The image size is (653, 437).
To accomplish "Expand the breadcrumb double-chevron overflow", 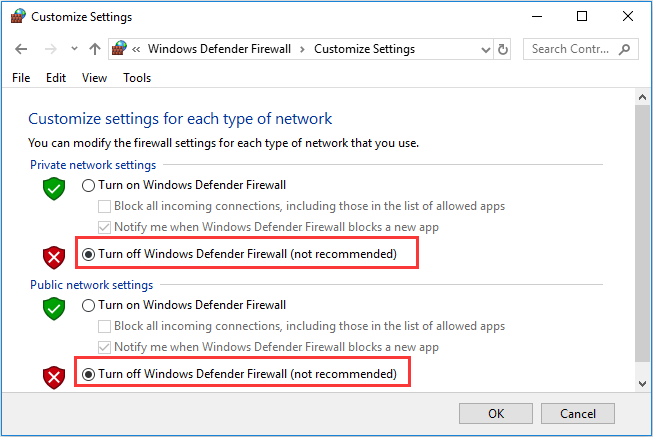I will coord(136,50).
